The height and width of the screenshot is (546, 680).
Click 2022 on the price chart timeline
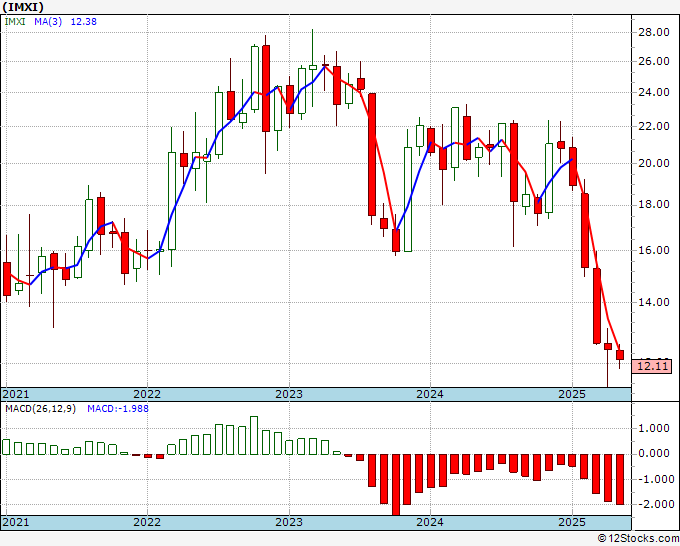point(147,394)
